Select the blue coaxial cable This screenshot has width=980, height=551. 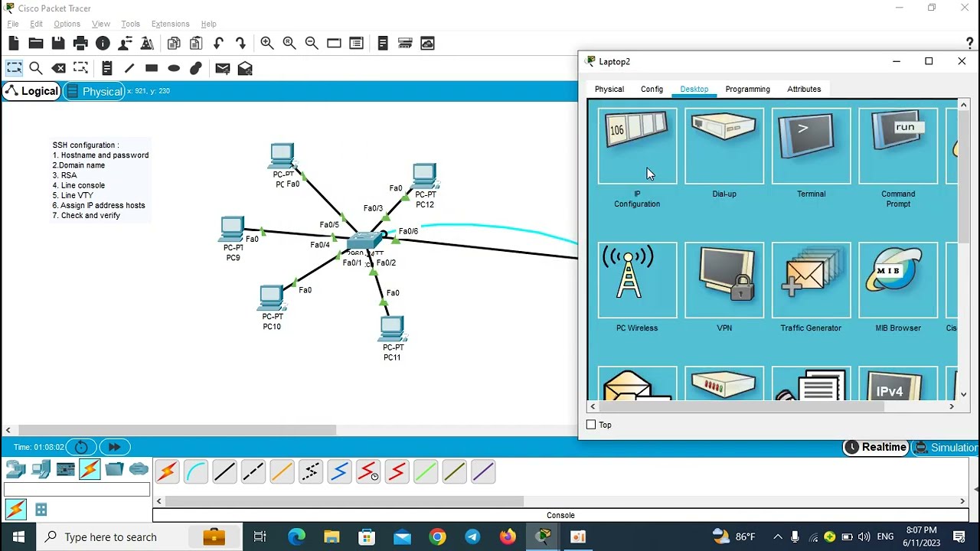tap(339, 472)
